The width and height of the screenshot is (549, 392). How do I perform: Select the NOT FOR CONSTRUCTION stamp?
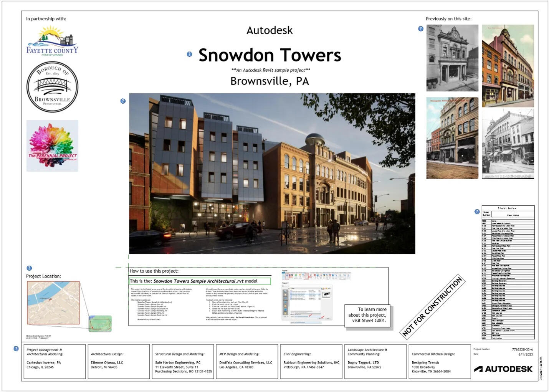[432, 306]
